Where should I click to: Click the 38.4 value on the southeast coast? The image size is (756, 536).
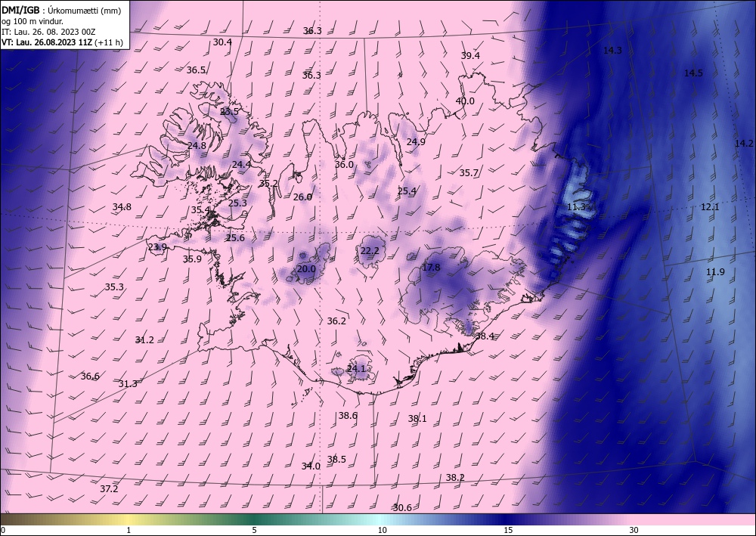pyautogui.click(x=485, y=336)
